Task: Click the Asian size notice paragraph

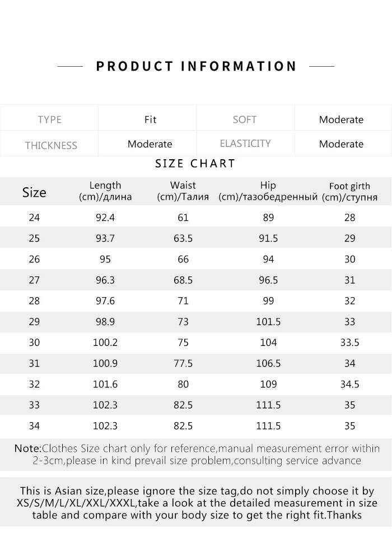Action: tap(197, 502)
